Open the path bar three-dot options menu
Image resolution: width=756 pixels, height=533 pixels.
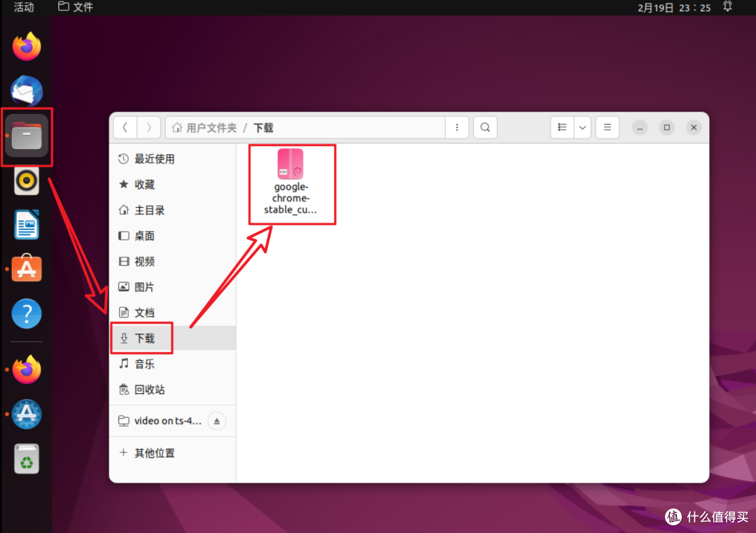[457, 127]
